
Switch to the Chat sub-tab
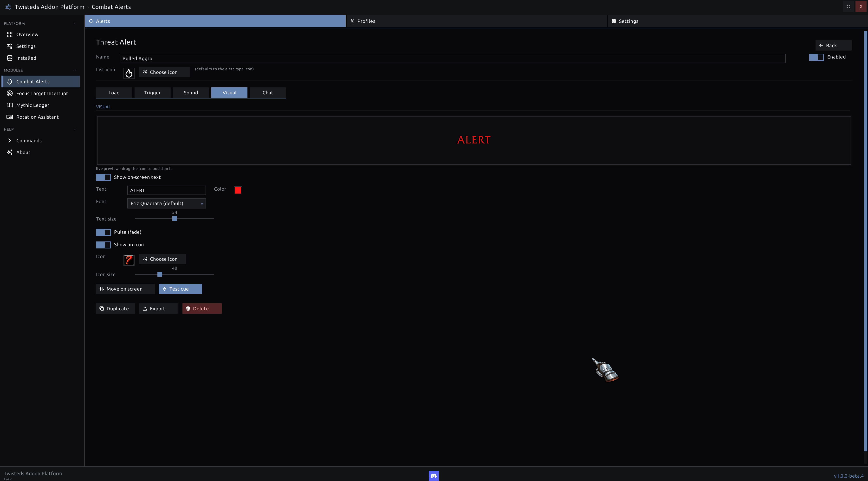point(268,93)
